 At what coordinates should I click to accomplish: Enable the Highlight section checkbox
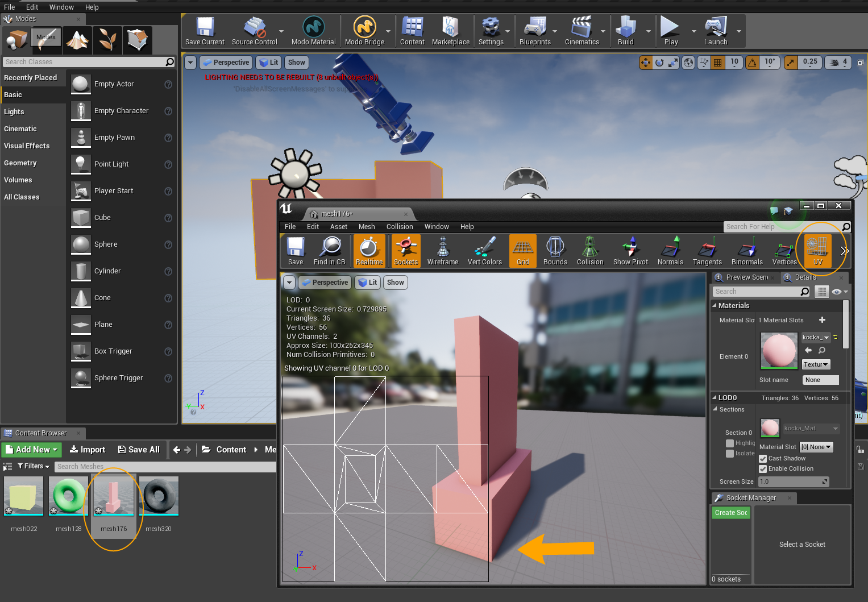(x=730, y=443)
